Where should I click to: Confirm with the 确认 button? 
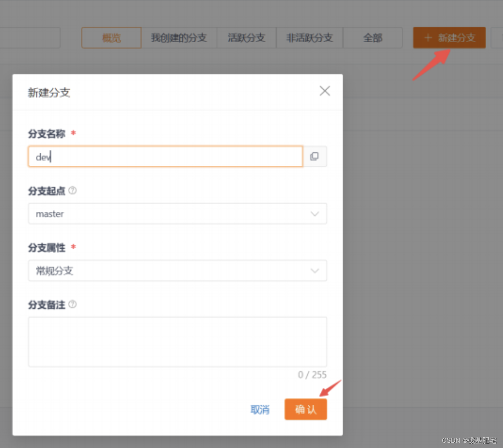[x=306, y=409]
